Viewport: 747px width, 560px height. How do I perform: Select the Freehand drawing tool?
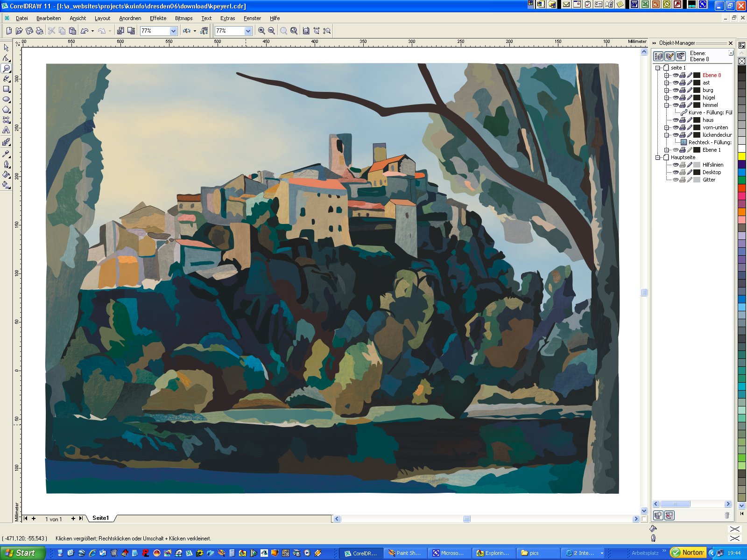6,78
